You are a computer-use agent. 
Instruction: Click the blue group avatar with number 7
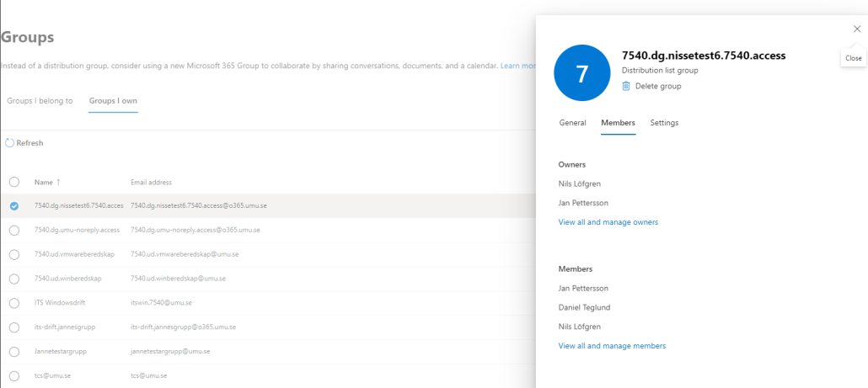[581, 73]
